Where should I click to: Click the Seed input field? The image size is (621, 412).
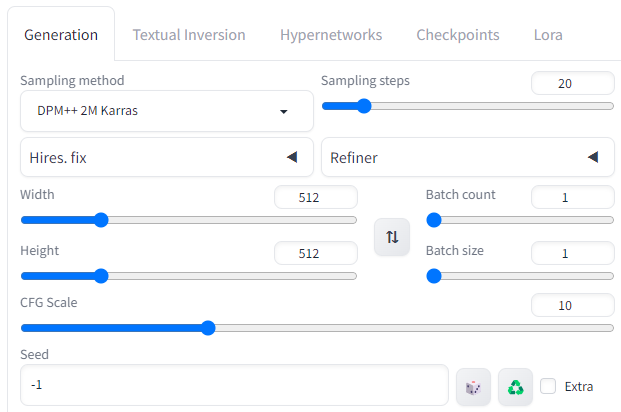point(234,385)
